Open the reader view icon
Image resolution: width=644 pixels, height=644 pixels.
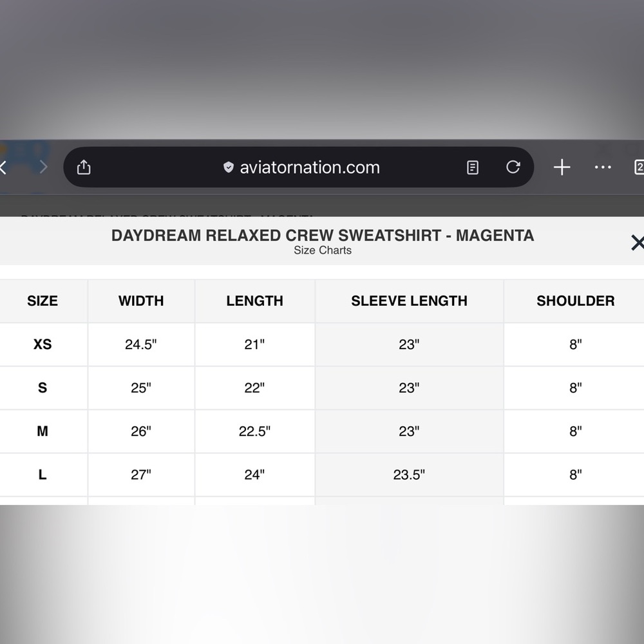coord(472,167)
